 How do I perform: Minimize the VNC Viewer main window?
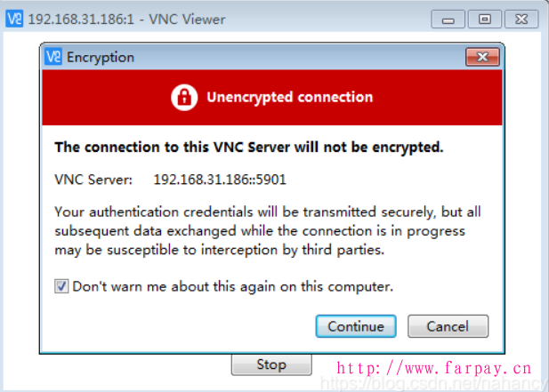point(451,18)
